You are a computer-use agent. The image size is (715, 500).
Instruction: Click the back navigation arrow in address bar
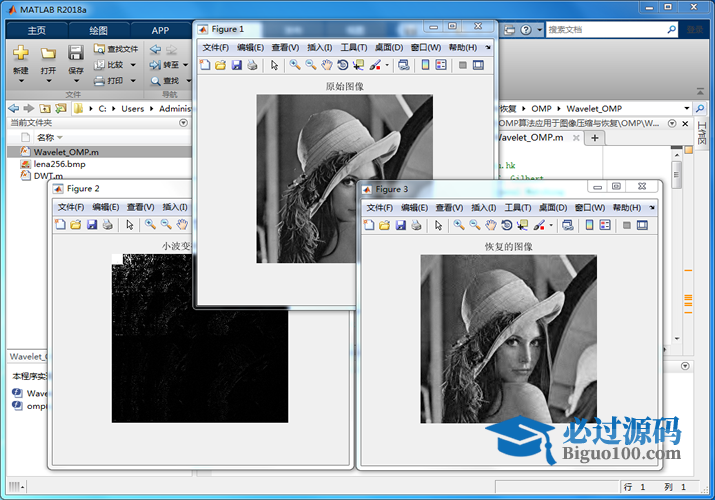[x=14, y=108]
